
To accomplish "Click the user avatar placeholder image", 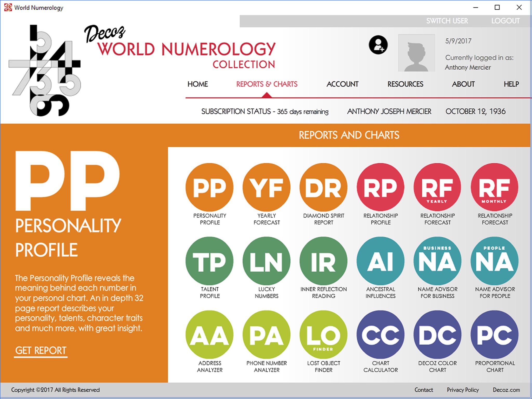I will tap(416, 53).
